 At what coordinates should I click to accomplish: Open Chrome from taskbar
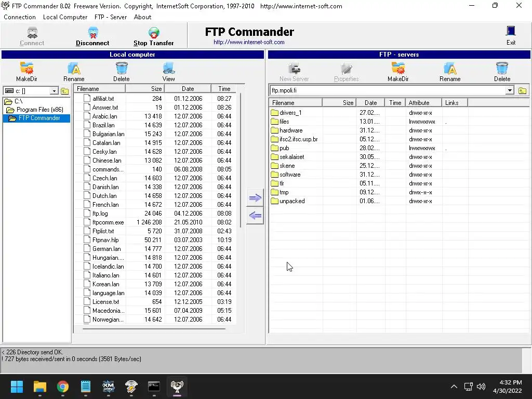click(x=63, y=387)
